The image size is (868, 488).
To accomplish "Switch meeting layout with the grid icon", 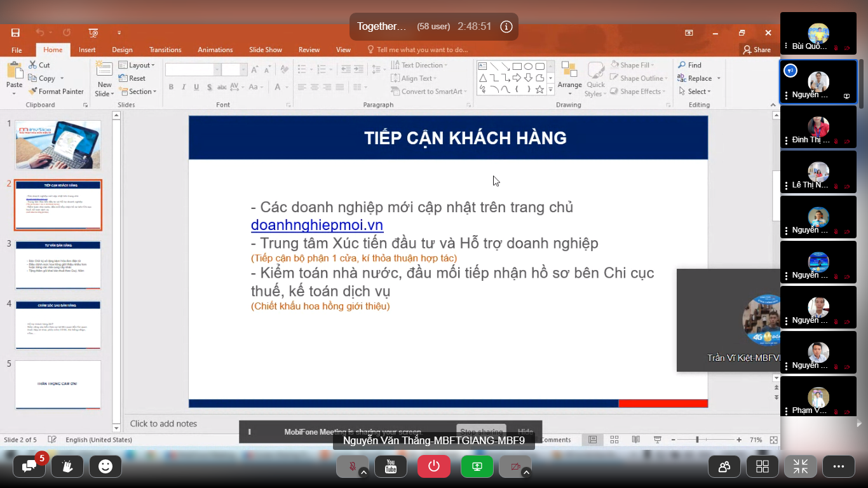I will [x=763, y=466].
